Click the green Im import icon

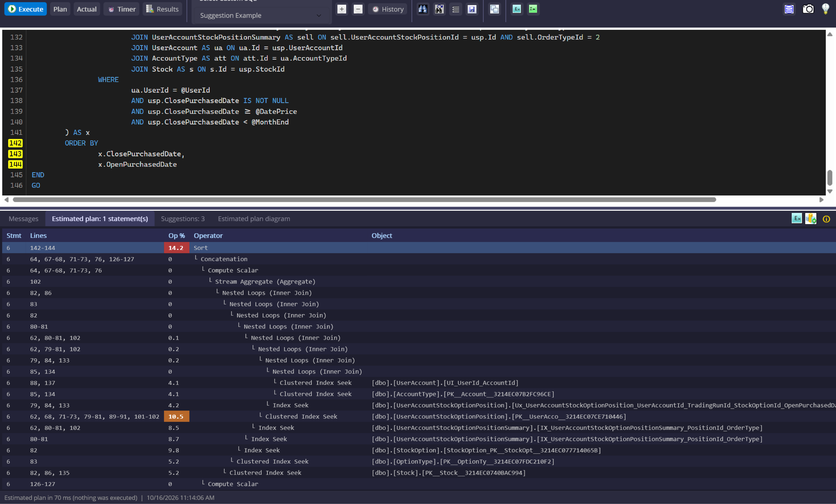533,9
